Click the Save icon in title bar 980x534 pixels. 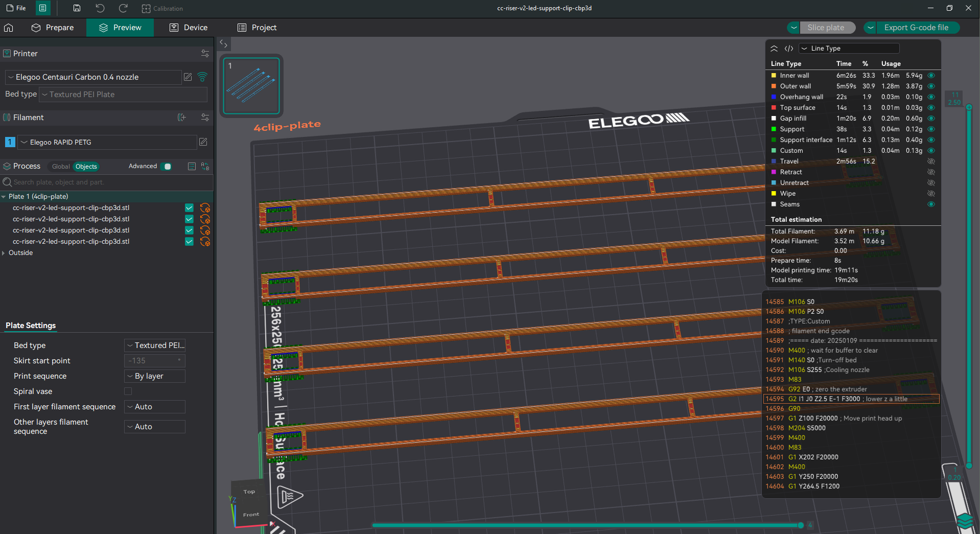[x=77, y=8]
